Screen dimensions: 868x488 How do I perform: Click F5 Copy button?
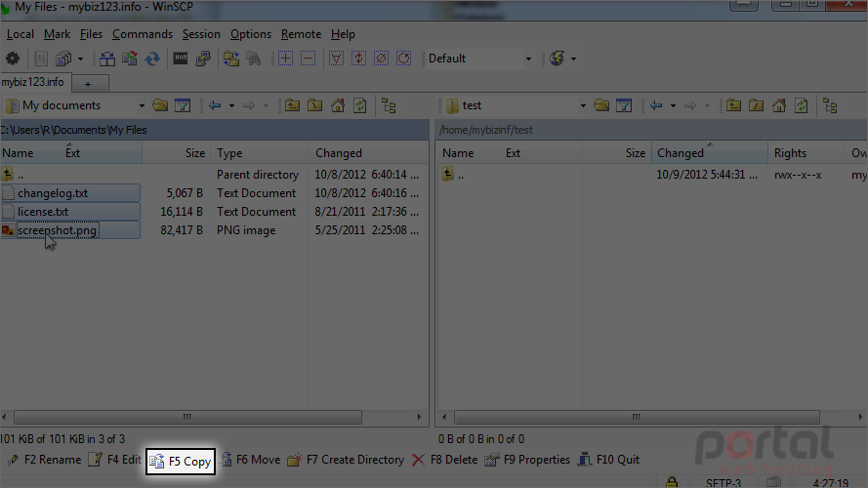pos(181,462)
